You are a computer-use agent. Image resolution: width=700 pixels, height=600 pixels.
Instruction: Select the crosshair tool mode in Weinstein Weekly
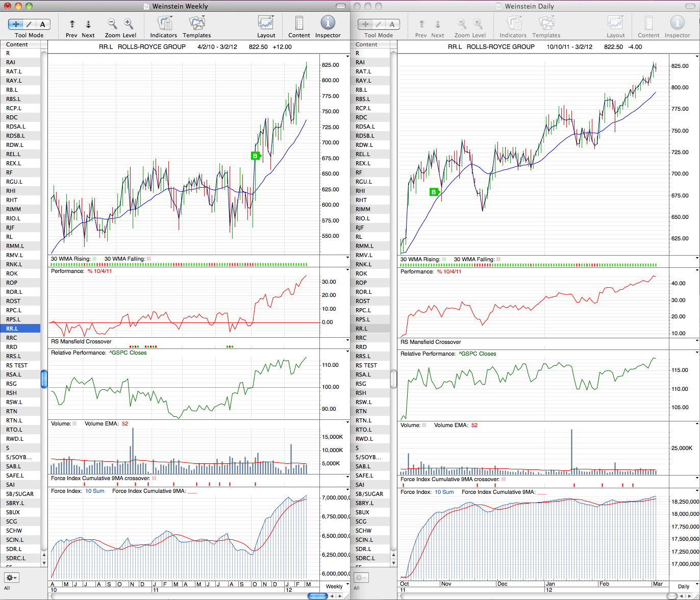pyautogui.click(x=16, y=24)
